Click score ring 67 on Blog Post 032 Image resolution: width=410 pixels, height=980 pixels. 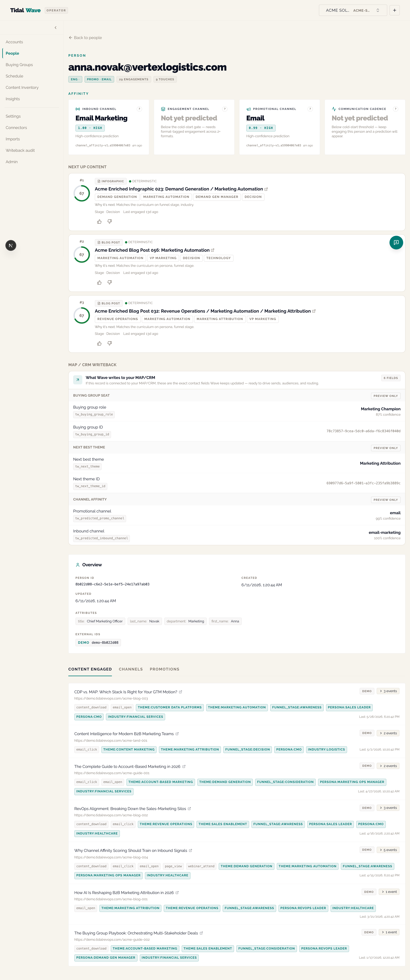pos(82,315)
